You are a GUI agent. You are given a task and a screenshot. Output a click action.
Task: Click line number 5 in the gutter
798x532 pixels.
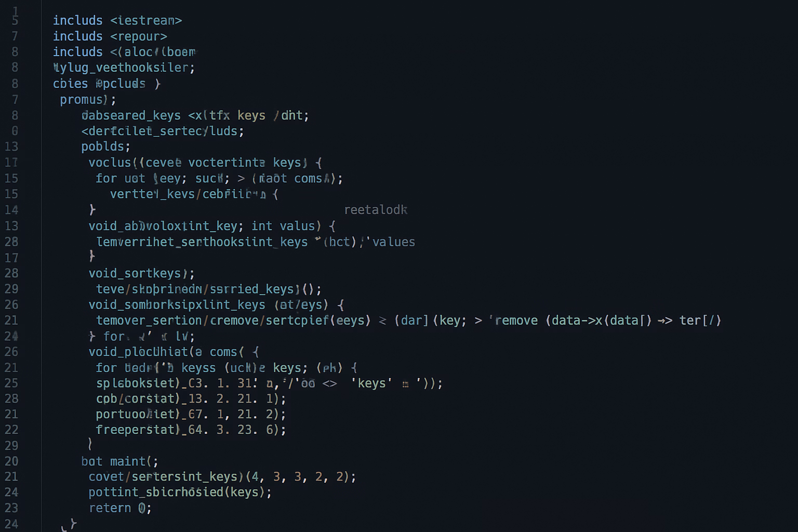[15, 20]
